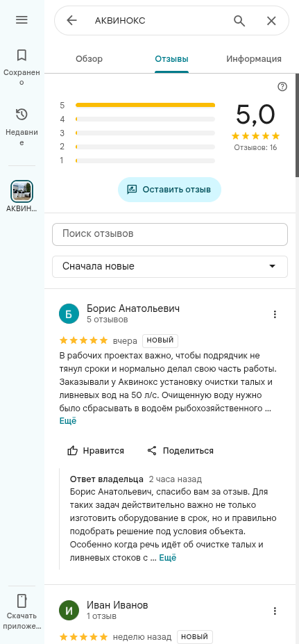Switch to the Отзывы tab
Screen dimensions: 299x644
(x=171, y=59)
